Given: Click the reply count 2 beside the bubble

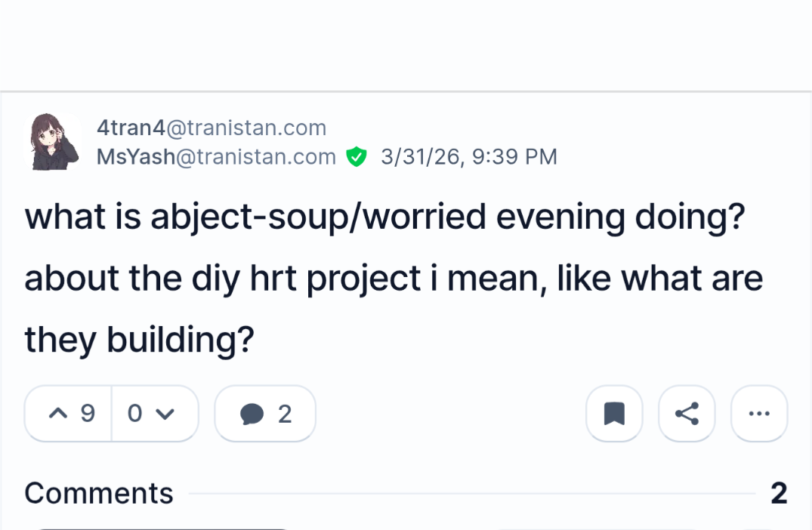Looking at the screenshot, I should click(285, 414).
